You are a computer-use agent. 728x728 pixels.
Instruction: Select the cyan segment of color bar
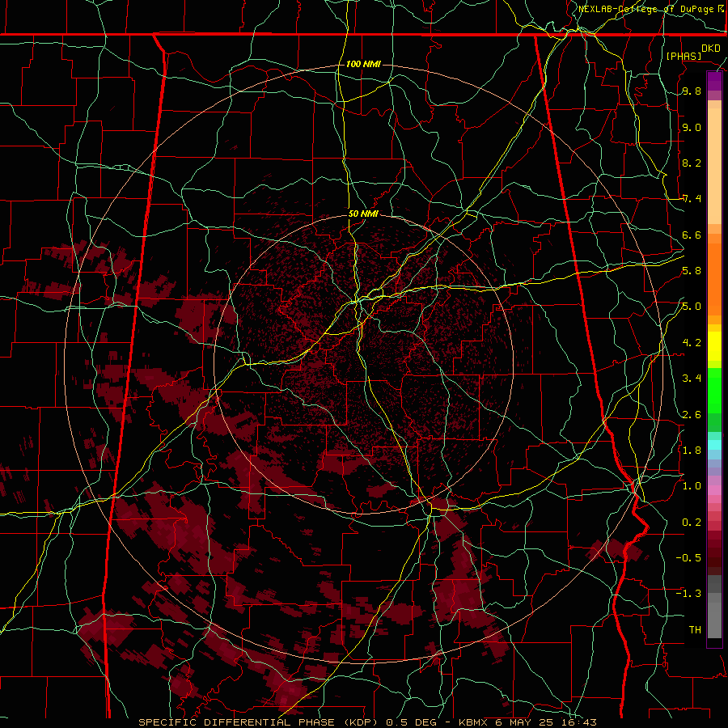pyautogui.click(x=714, y=444)
